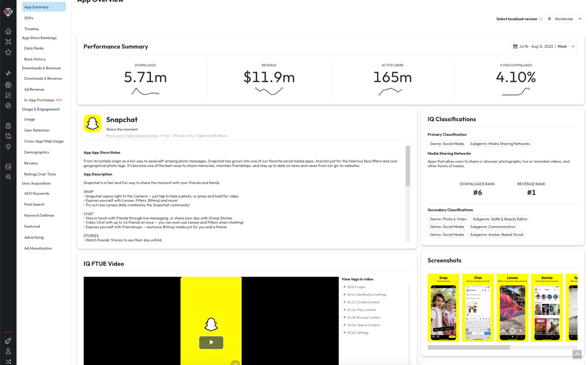The height and width of the screenshot is (365, 588).
Task: Open ASO Keywords in the side menu
Action: 37,194
